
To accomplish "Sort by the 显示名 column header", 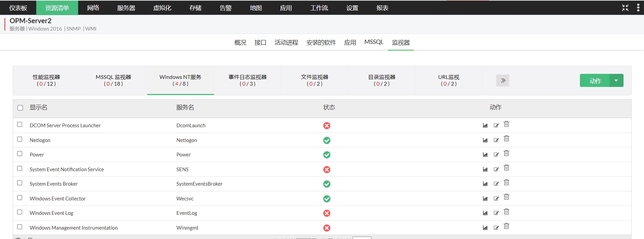I will coord(39,107).
